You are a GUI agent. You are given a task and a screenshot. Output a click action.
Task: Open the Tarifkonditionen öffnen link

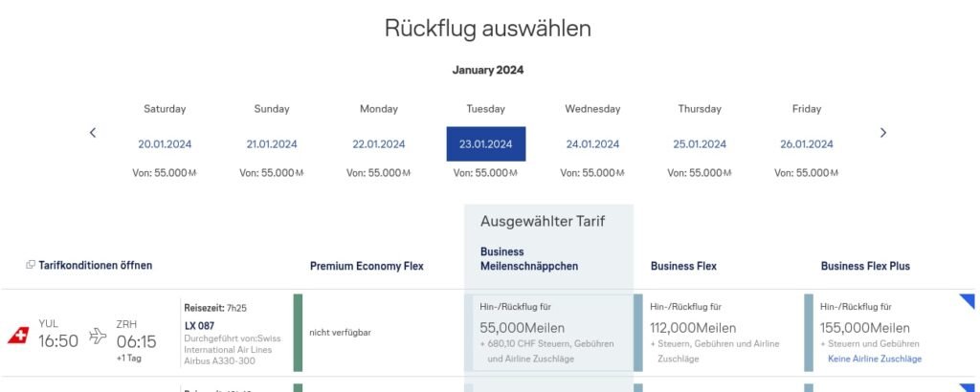click(95, 265)
